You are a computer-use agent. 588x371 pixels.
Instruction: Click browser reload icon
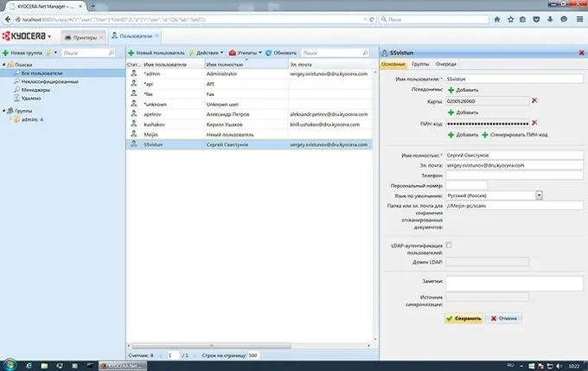coord(372,20)
